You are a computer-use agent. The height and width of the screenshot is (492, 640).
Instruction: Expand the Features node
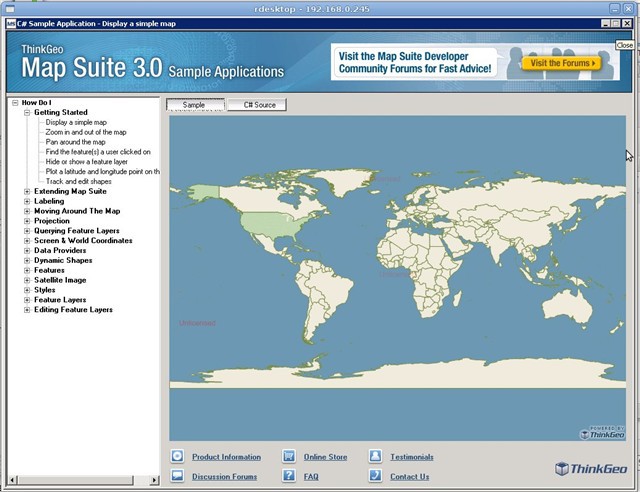[x=27, y=270]
